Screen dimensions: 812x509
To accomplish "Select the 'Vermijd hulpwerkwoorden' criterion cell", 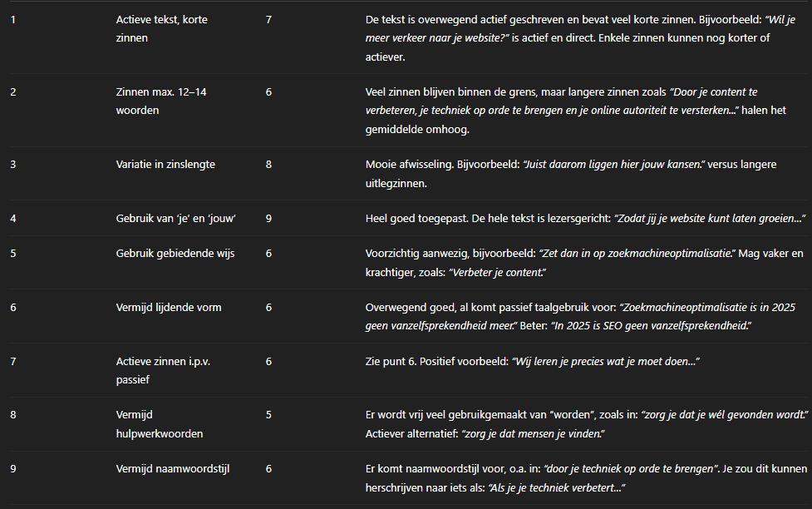I will (159, 423).
